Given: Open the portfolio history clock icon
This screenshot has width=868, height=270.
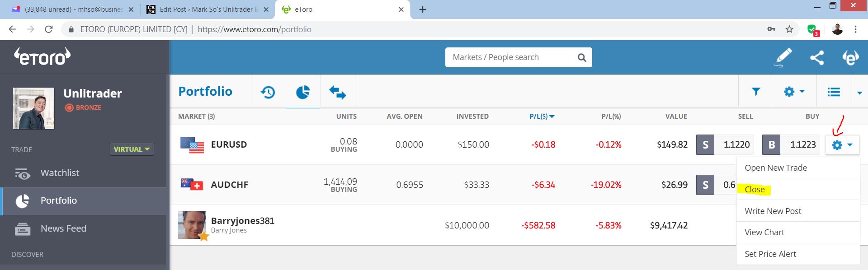Looking at the screenshot, I should pyautogui.click(x=268, y=92).
